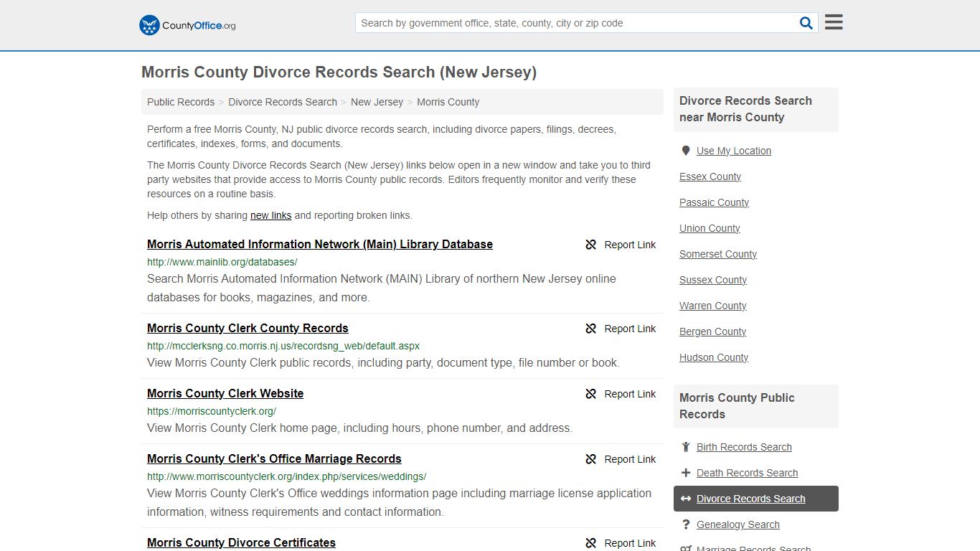Open the mainlib.org/databases URL
This screenshot has height=551, width=980.
222,262
